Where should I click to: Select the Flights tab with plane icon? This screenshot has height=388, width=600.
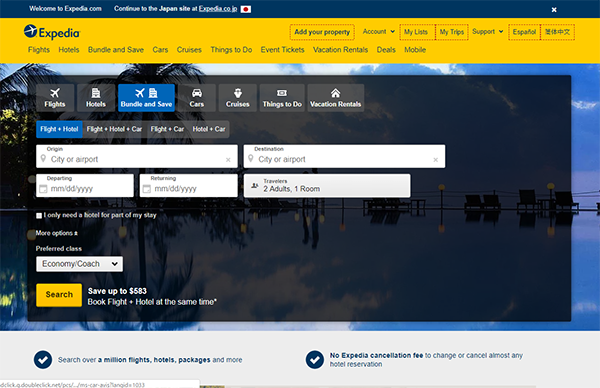point(55,98)
